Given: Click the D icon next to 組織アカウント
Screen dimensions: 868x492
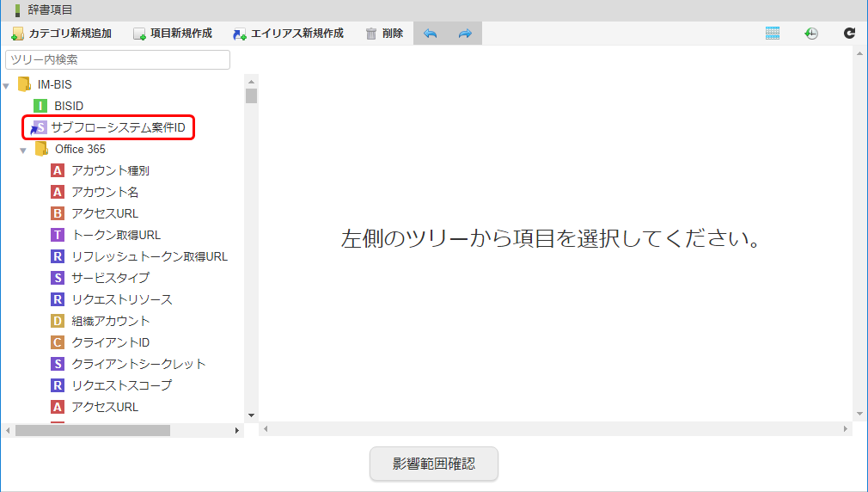Looking at the screenshot, I should (58, 321).
